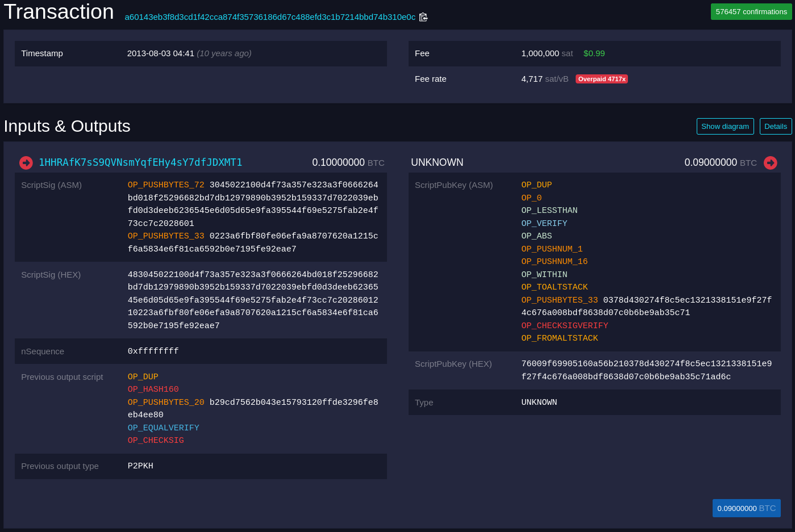Click the 576457 confirmations badge
The image size is (795, 532).
tap(751, 12)
